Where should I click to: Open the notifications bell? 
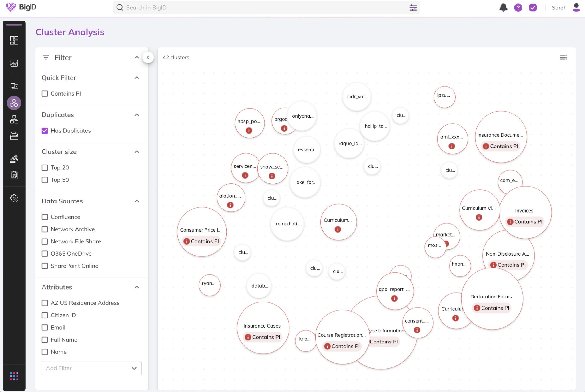click(x=504, y=7)
